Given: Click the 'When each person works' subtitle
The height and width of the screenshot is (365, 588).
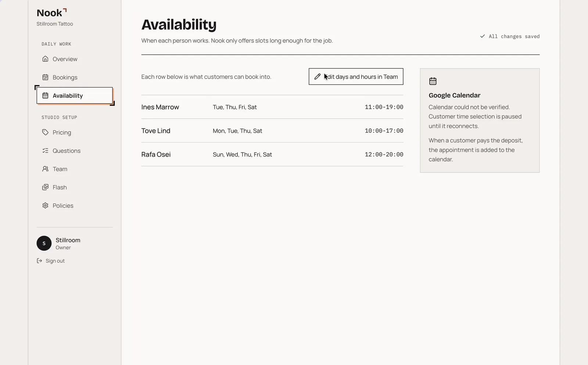Looking at the screenshot, I should [x=237, y=40].
